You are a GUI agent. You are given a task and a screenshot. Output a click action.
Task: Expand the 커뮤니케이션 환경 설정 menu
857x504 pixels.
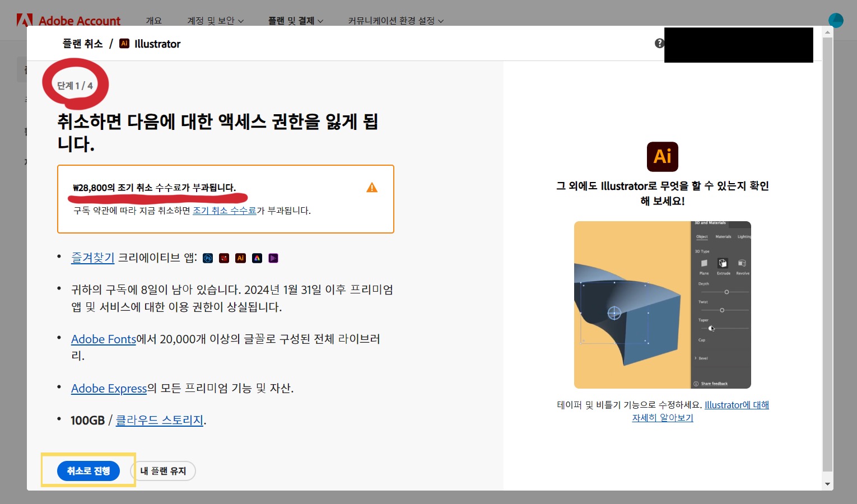(x=395, y=21)
